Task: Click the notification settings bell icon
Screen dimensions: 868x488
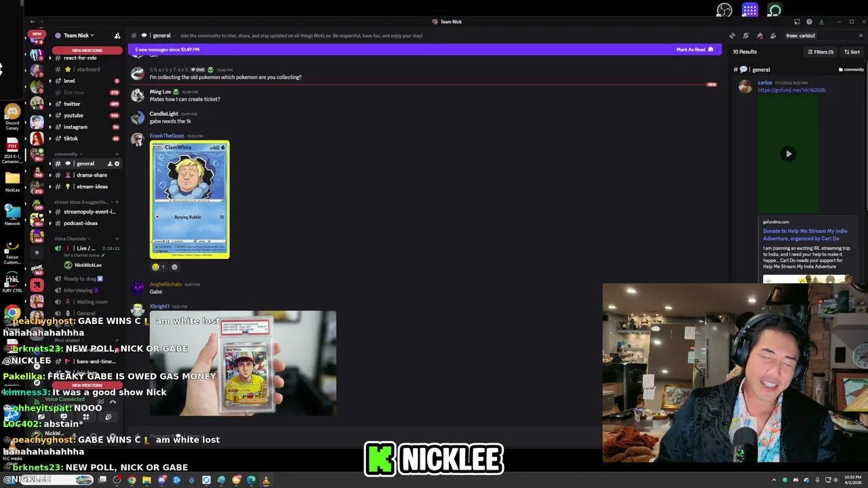Action: [746, 35]
